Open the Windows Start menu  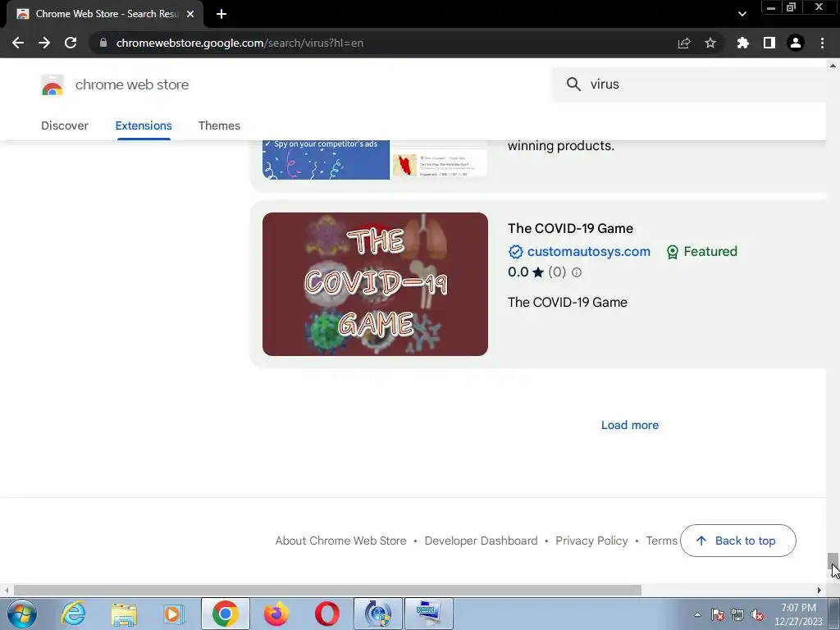pyautogui.click(x=21, y=614)
